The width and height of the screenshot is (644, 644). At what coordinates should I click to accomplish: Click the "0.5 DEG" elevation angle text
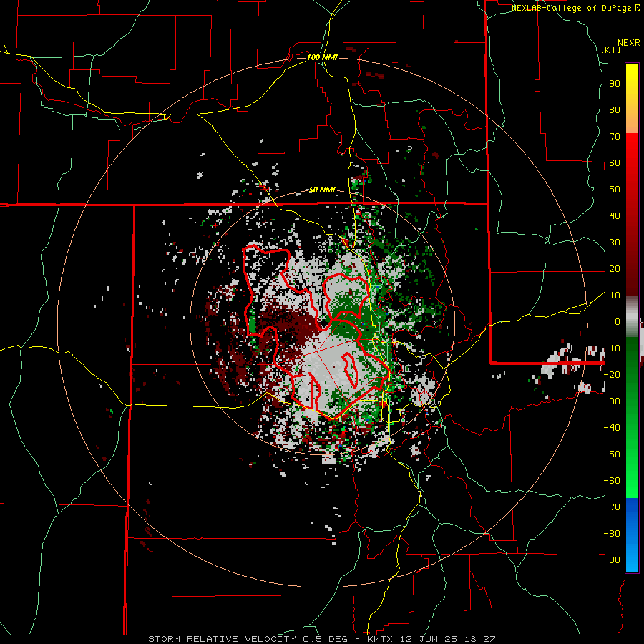pos(326,639)
